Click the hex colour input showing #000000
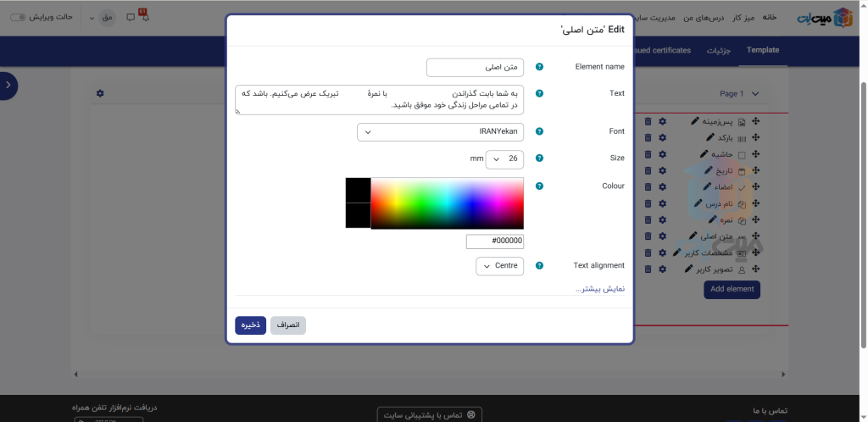868x422 pixels. 495,242
